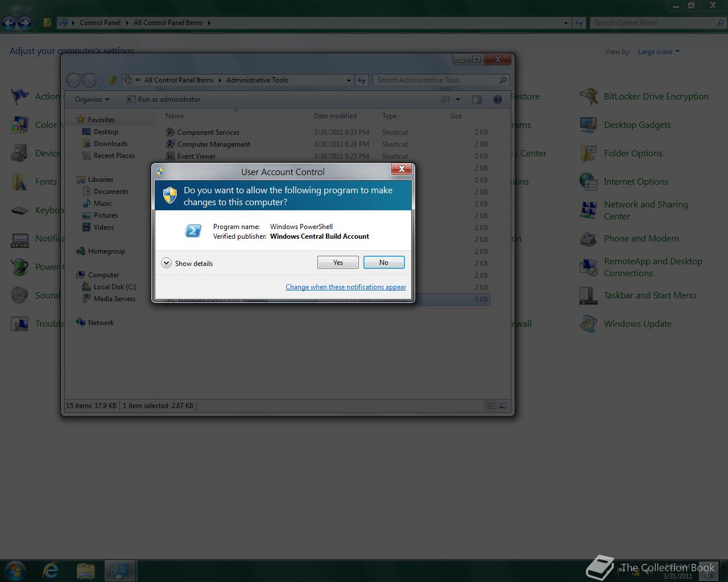
Task: Close the User Account Control dialog
Action: pyautogui.click(x=402, y=169)
